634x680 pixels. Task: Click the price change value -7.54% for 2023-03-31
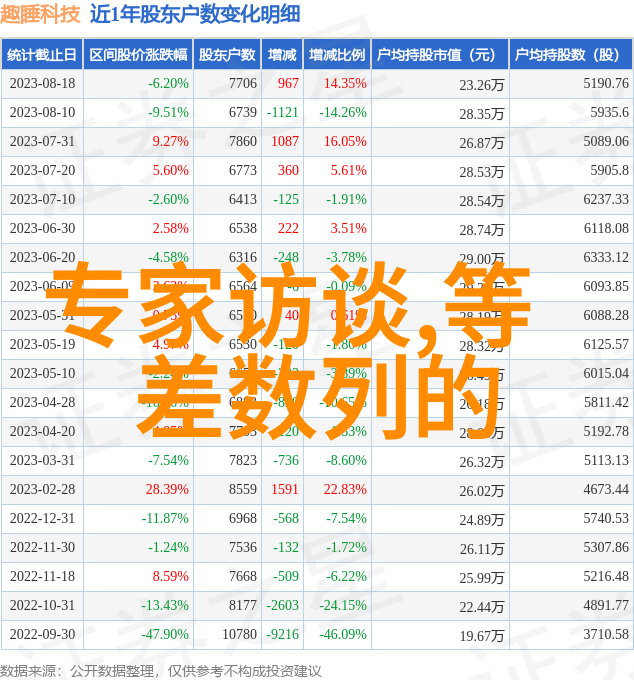coord(168,461)
